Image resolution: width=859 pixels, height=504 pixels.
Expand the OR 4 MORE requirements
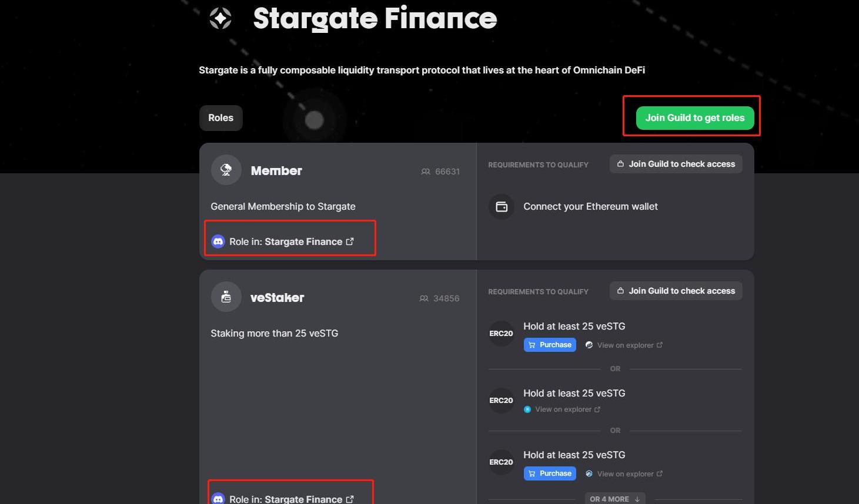(x=615, y=499)
